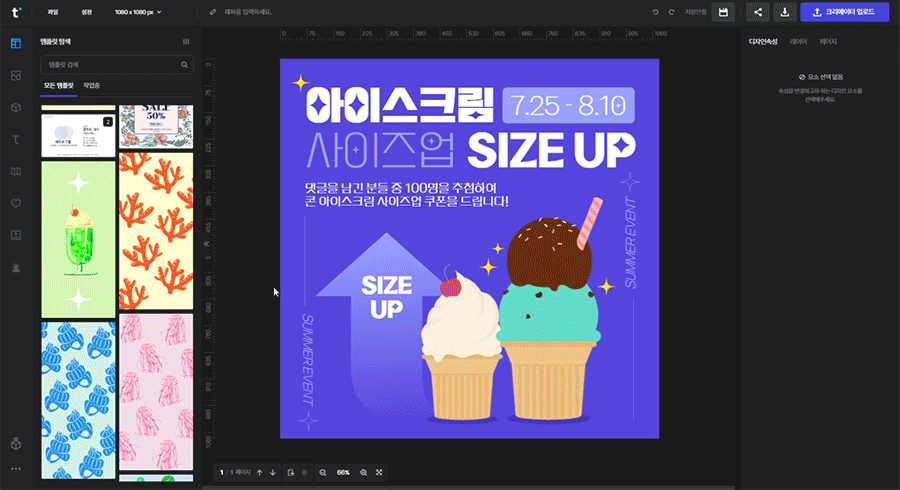Toggle fit-to-screen view icon

pyautogui.click(x=380, y=472)
